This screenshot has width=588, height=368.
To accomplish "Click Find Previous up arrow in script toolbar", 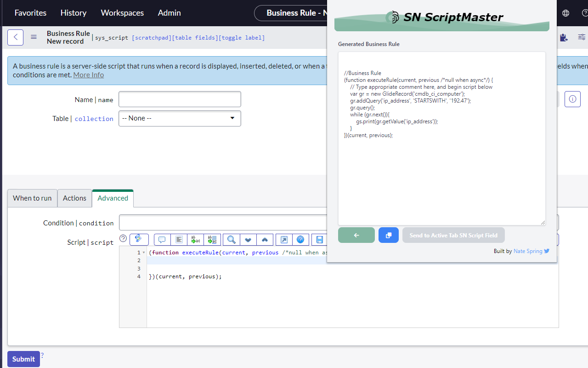I will click(x=265, y=240).
